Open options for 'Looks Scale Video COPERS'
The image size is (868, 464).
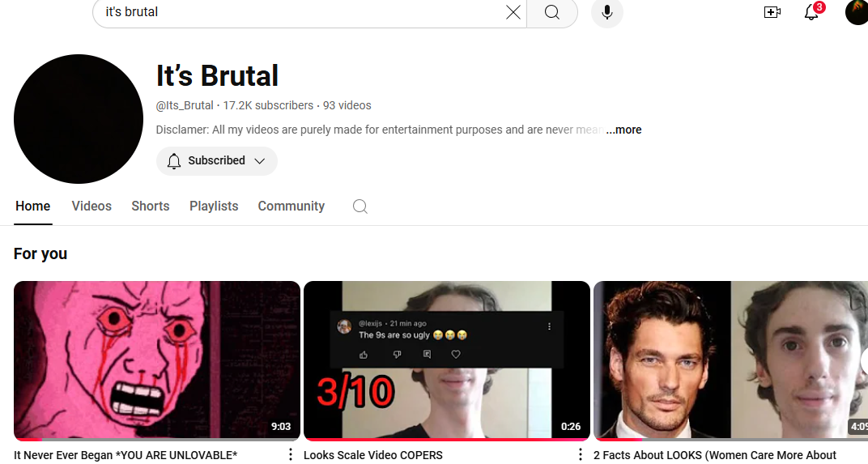tap(580, 454)
